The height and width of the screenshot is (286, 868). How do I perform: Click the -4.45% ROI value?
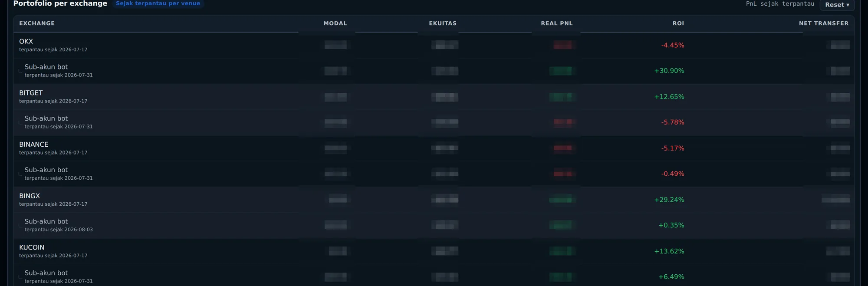pyautogui.click(x=673, y=45)
